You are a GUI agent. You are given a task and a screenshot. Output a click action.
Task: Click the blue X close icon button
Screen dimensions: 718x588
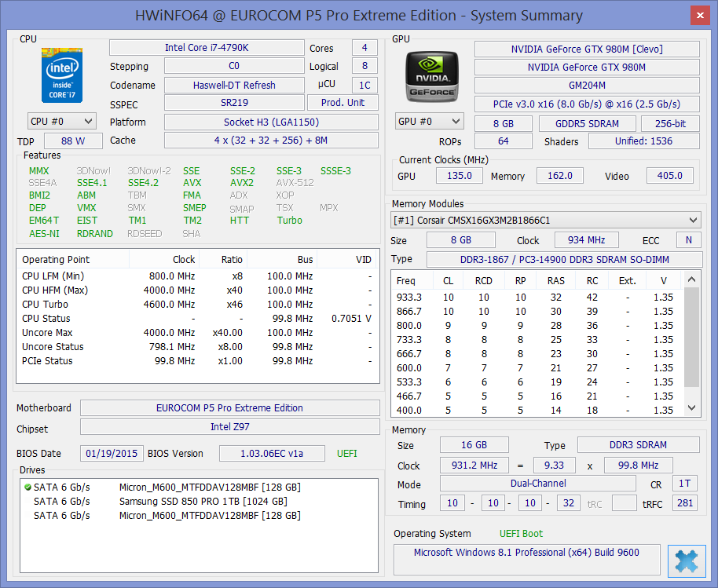[687, 561]
